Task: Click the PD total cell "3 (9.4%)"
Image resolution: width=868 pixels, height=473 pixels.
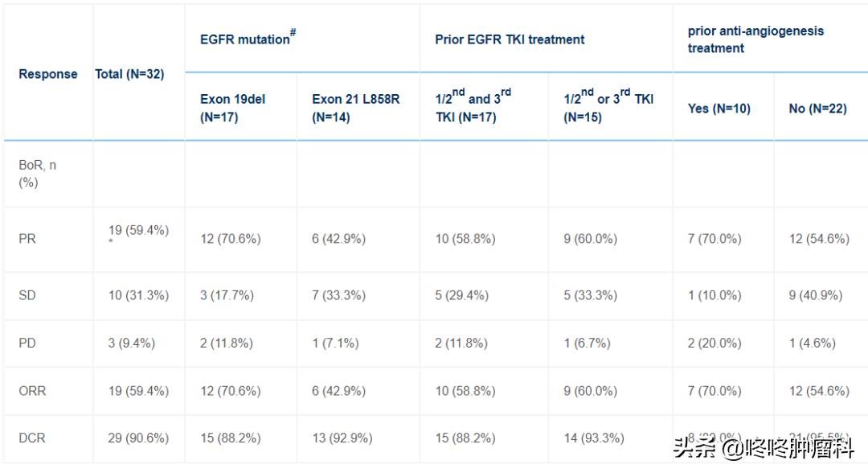Action: point(132,343)
